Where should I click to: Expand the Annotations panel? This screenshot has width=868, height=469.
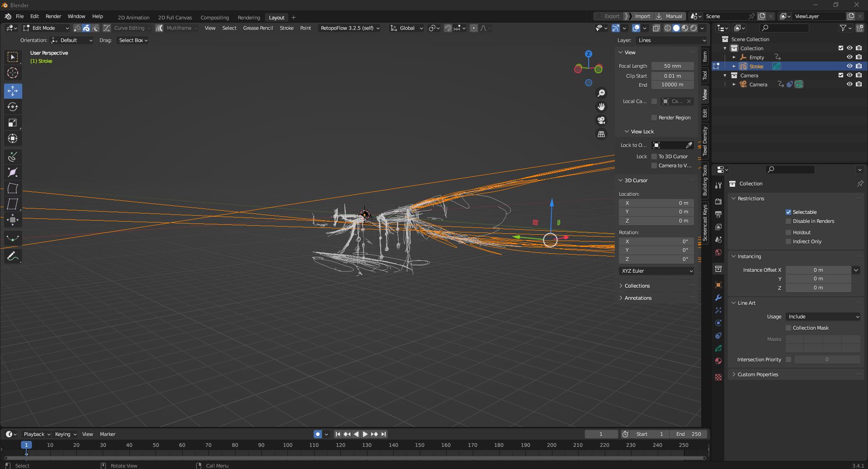tap(637, 298)
